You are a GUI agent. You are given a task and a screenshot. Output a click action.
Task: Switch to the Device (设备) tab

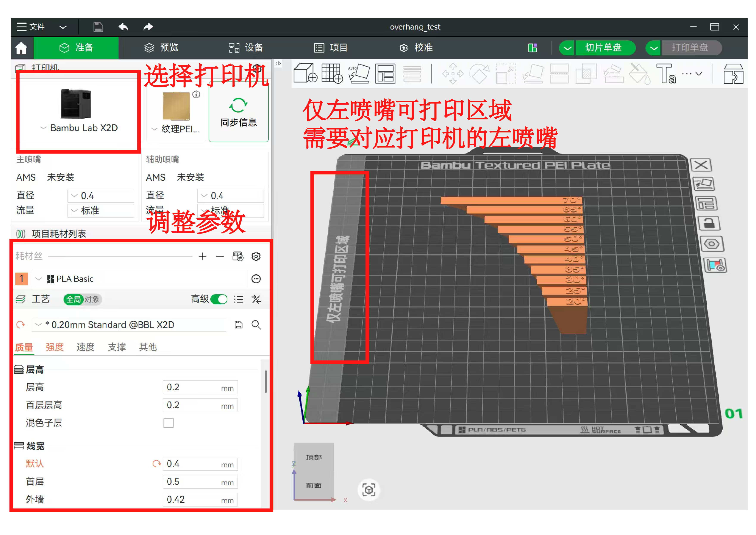click(x=246, y=48)
